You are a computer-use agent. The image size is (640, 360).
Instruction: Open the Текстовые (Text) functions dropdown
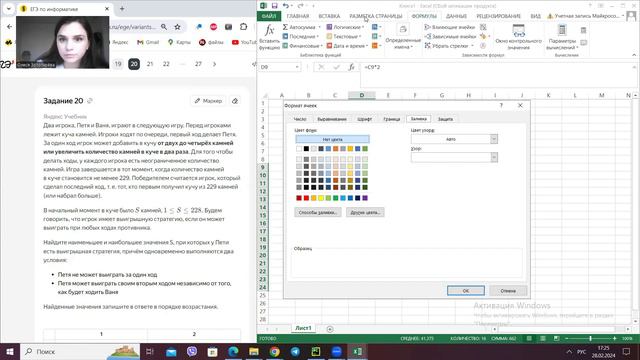coord(344,36)
